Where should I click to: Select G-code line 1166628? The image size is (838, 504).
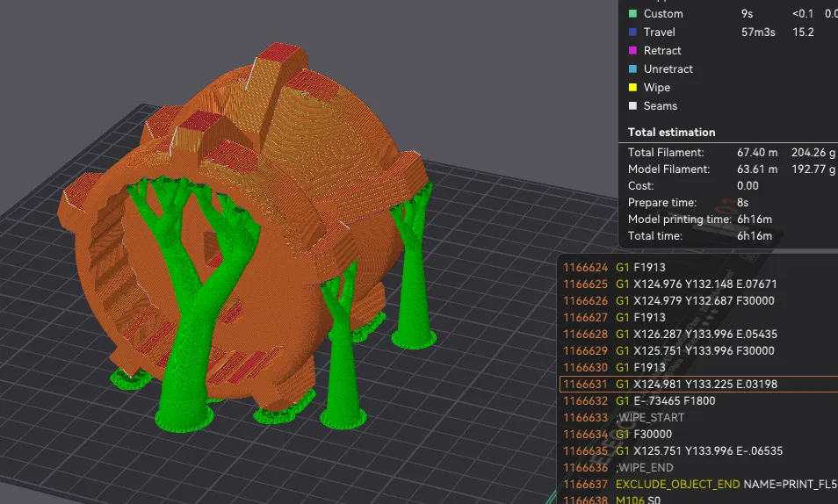(698, 334)
